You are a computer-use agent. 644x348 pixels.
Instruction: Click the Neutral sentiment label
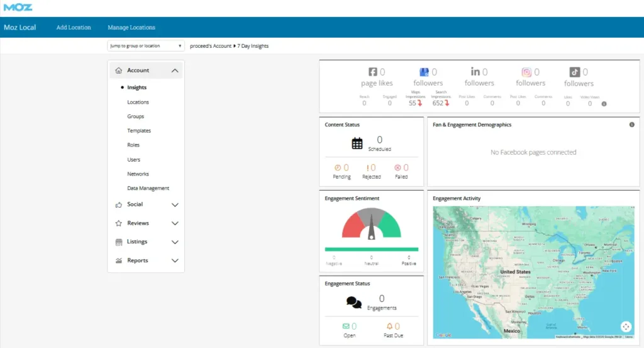[371, 264]
